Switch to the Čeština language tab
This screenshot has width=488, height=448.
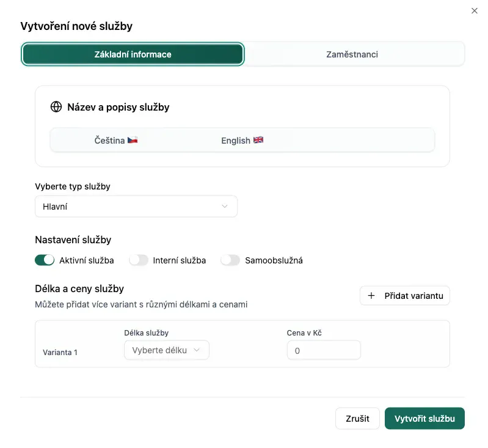(x=116, y=141)
